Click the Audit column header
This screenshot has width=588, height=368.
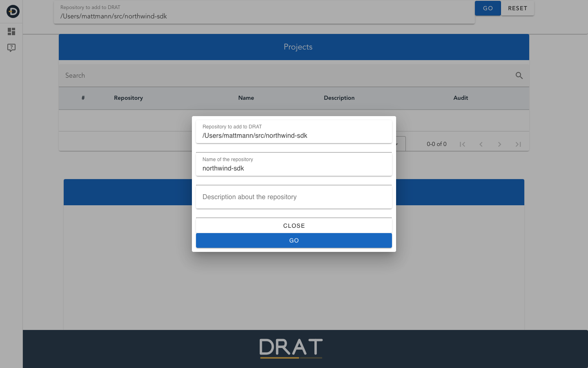coord(461,98)
